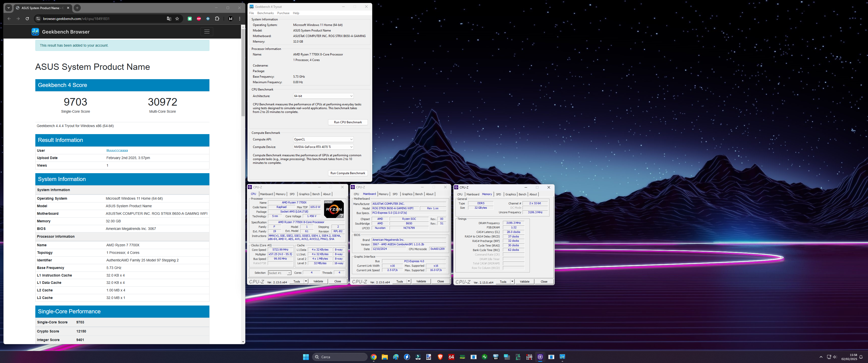Open the notifications bell in system tray
Viewport: 868px width, 363px height.
(861, 357)
